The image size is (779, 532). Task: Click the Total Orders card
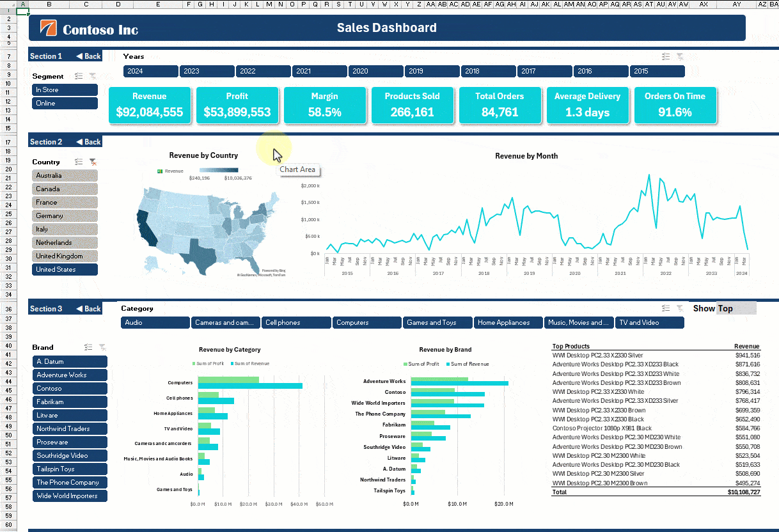(x=500, y=106)
